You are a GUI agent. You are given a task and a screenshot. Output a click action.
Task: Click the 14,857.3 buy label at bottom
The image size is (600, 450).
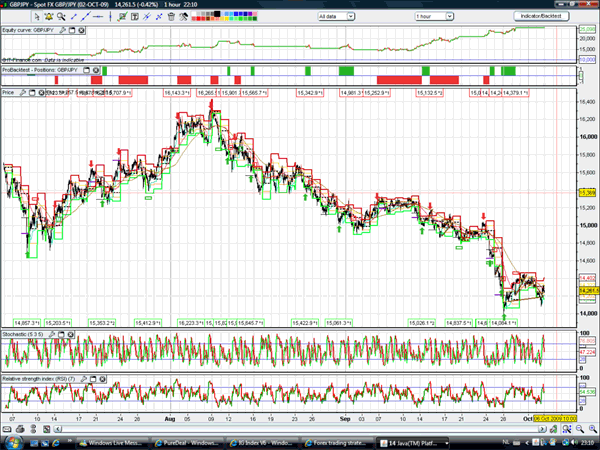pos(27,323)
